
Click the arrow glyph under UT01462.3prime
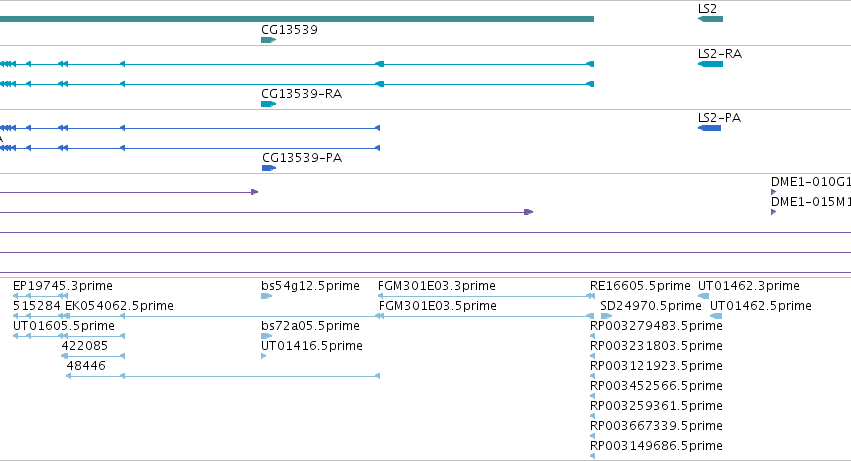(x=703, y=296)
